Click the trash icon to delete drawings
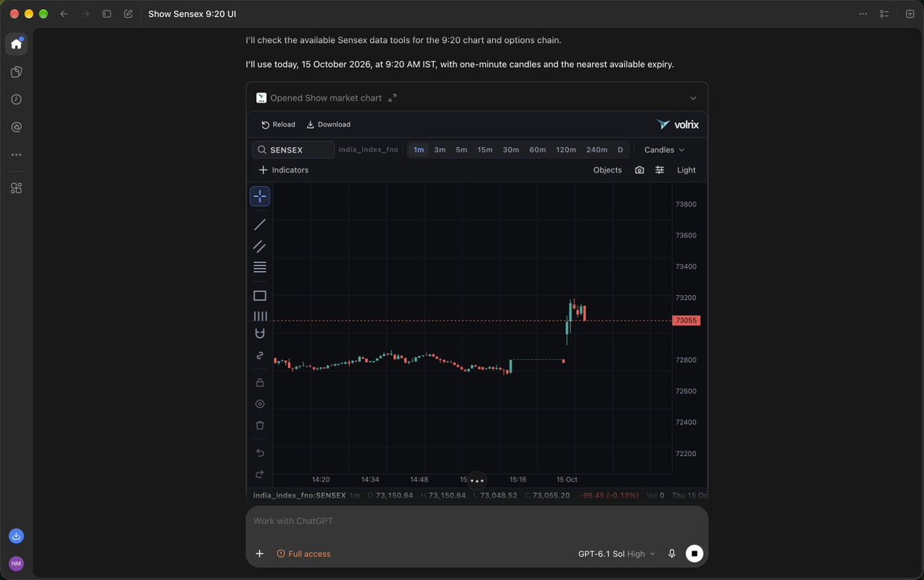924x580 pixels. (x=259, y=425)
